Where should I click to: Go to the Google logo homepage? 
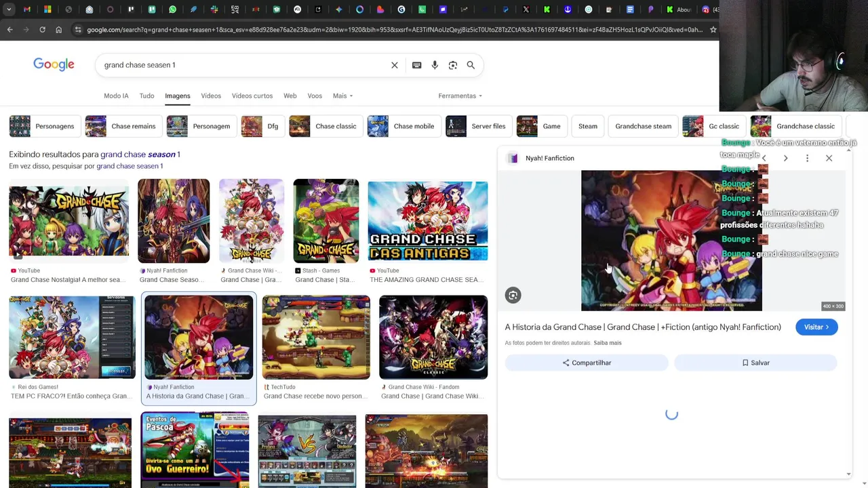[54, 64]
